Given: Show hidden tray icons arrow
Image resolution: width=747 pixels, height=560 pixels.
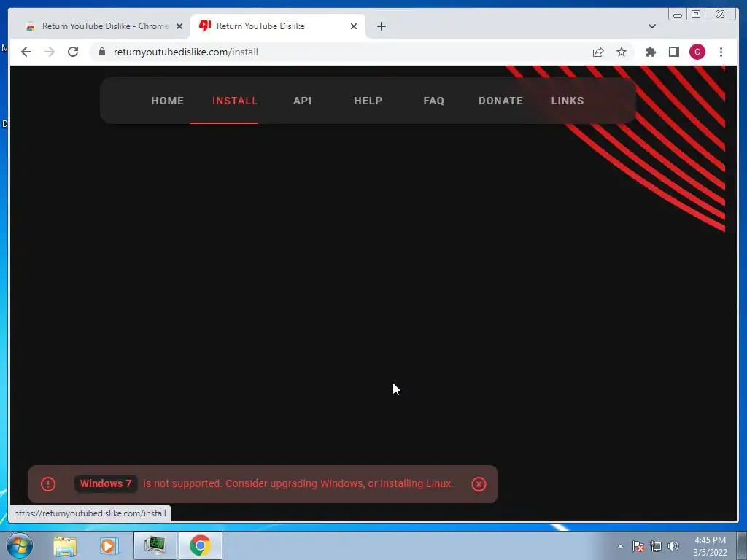Looking at the screenshot, I should click(620, 546).
